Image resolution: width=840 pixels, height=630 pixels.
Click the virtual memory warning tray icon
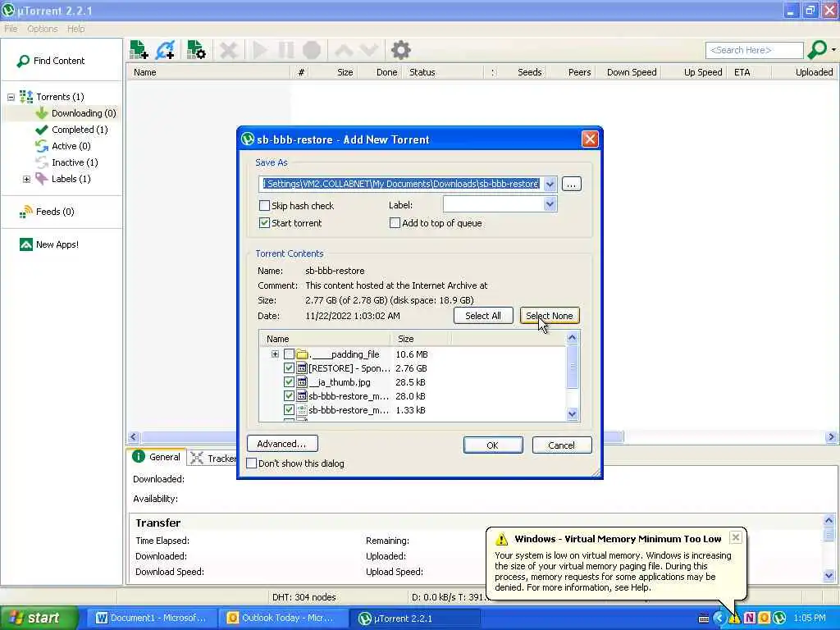734,619
